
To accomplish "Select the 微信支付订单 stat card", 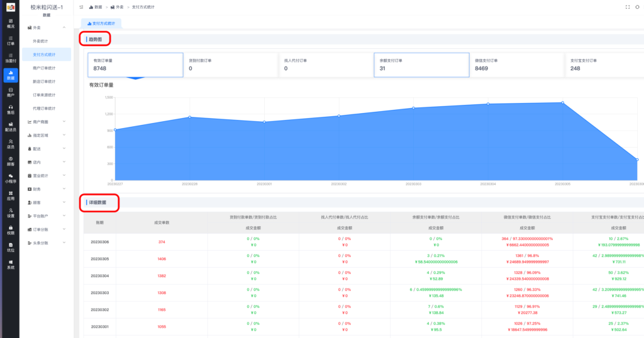I will click(x=516, y=64).
